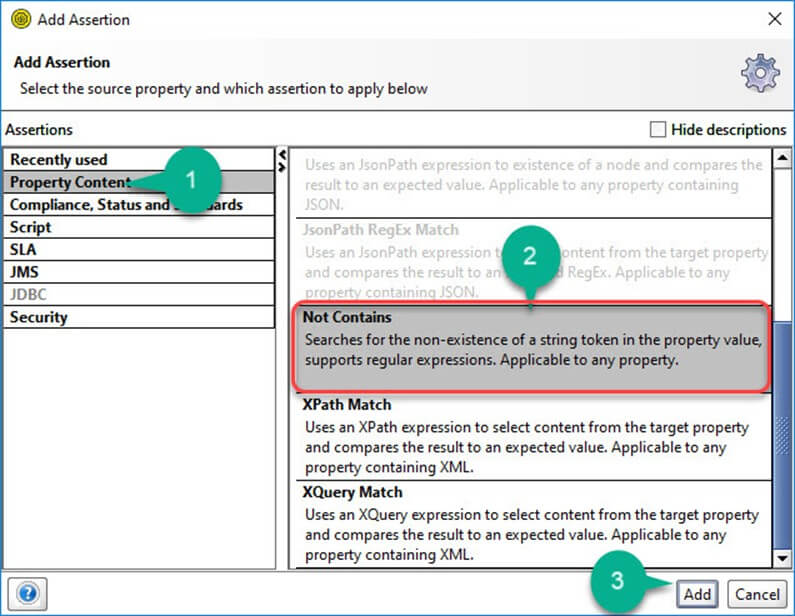Pick the JMS assertion category
Screen dimensions: 795x616
click(x=26, y=271)
